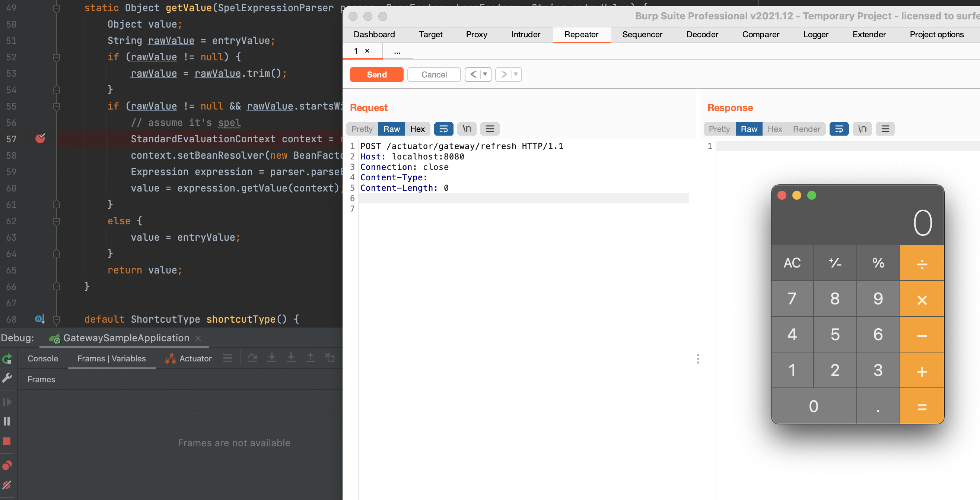Select Render view in Response pane
Screen dimensions: 980x500
coord(806,129)
